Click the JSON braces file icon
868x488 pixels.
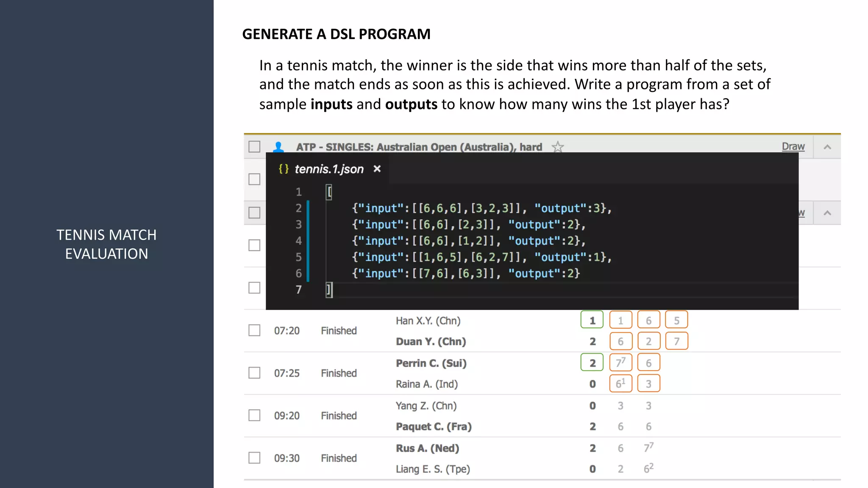point(284,169)
